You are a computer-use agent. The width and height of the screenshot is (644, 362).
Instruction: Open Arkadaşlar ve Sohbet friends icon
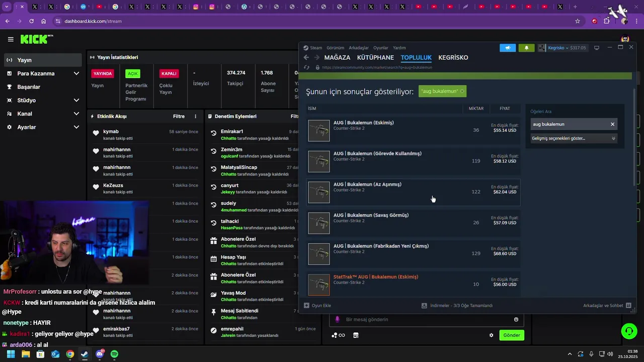[628, 305]
